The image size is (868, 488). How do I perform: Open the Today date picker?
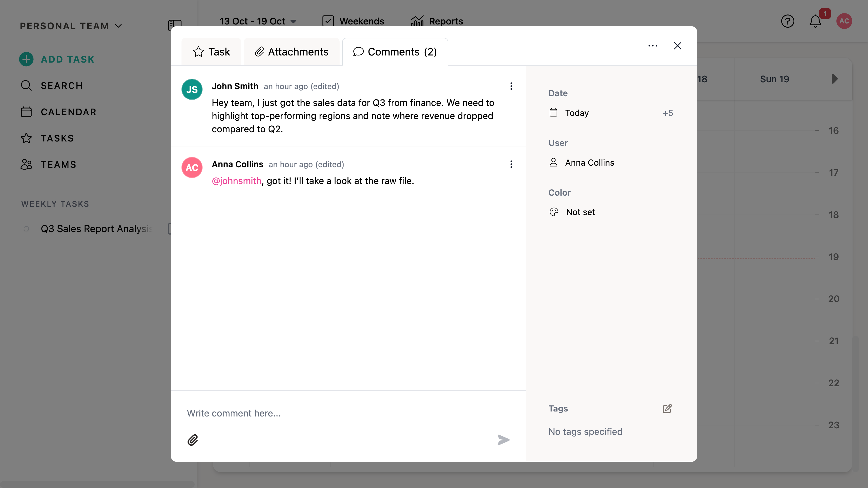pos(577,113)
